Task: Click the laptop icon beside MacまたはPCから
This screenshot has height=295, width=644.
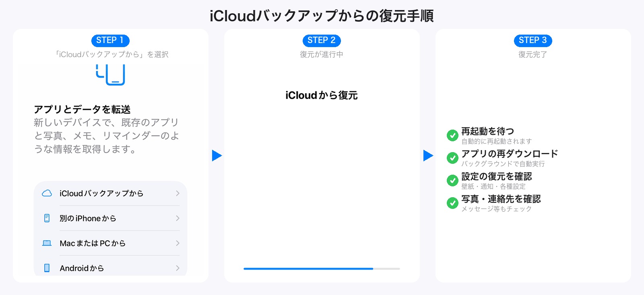Action: click(47, 243)
